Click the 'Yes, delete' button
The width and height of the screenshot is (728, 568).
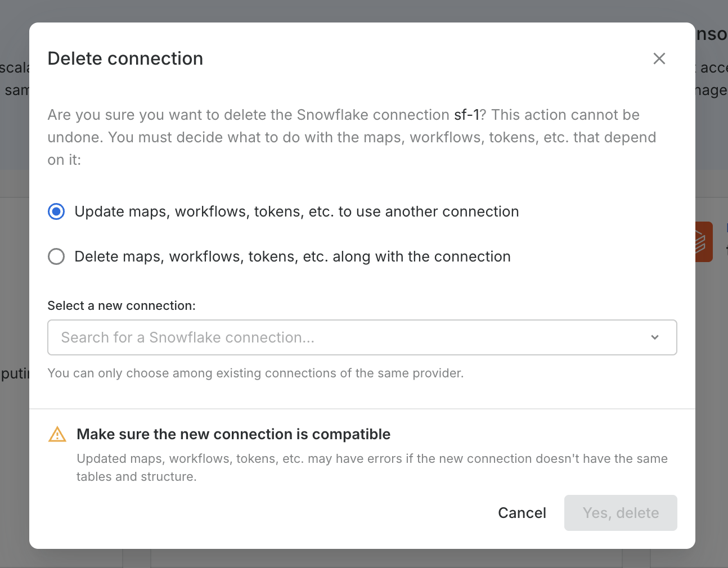click(620, 513)
